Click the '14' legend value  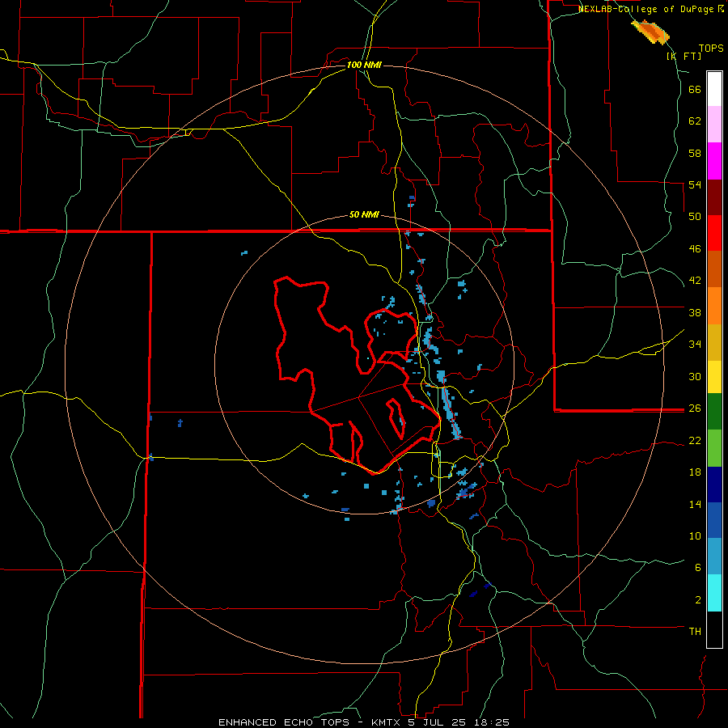point(695,504)
